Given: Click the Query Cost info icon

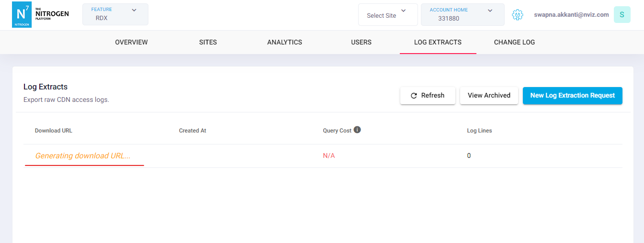Looking at the screenshot, I should [357, 130].
